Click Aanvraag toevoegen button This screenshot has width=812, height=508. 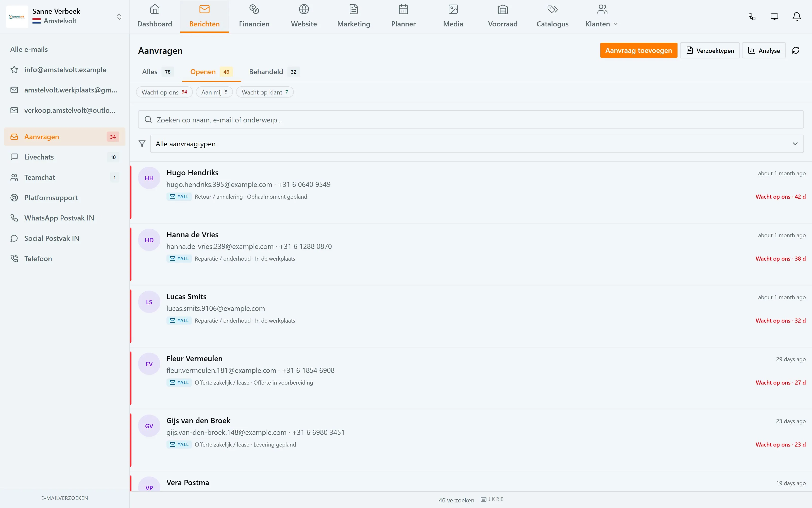coord(638,50)
